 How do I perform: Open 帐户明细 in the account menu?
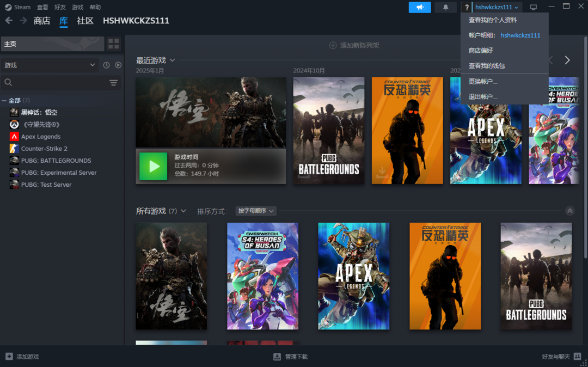504,35
